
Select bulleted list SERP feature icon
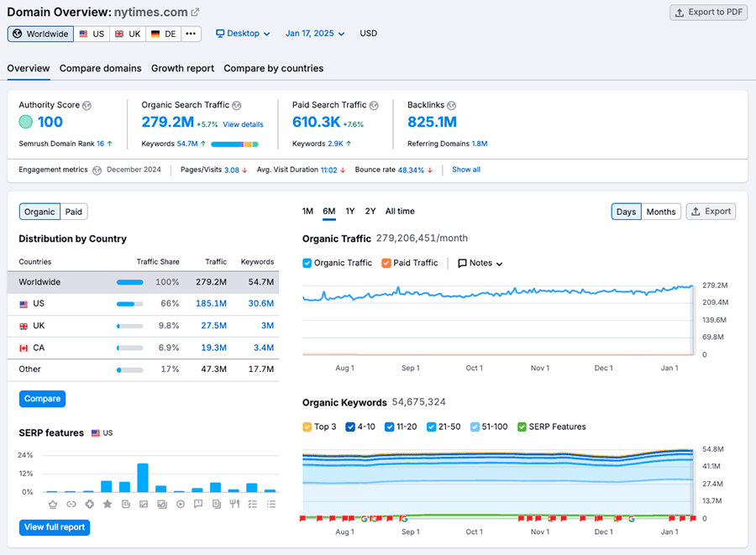[271, 504]
